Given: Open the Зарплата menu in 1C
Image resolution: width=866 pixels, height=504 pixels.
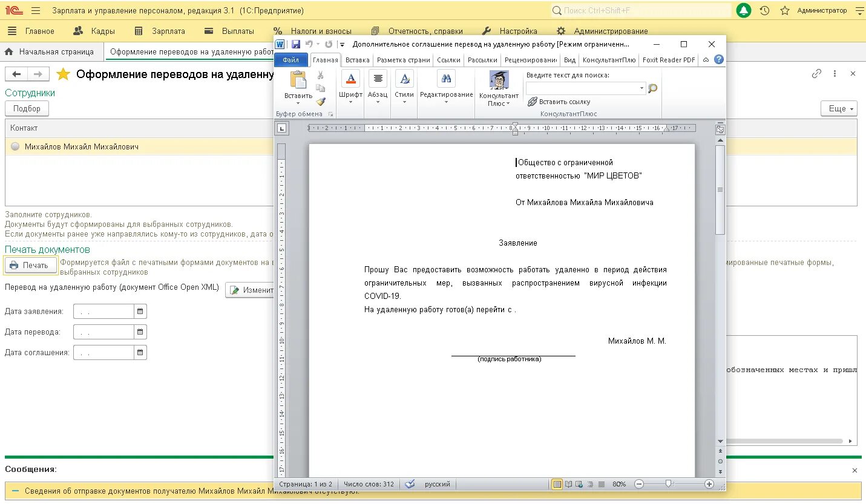Looking at the screenshot, I should (160, 31).
